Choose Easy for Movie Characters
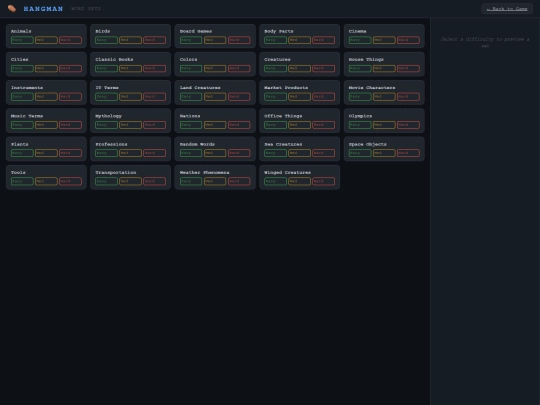This screenshot has height=405, width=540. [360, 96]
